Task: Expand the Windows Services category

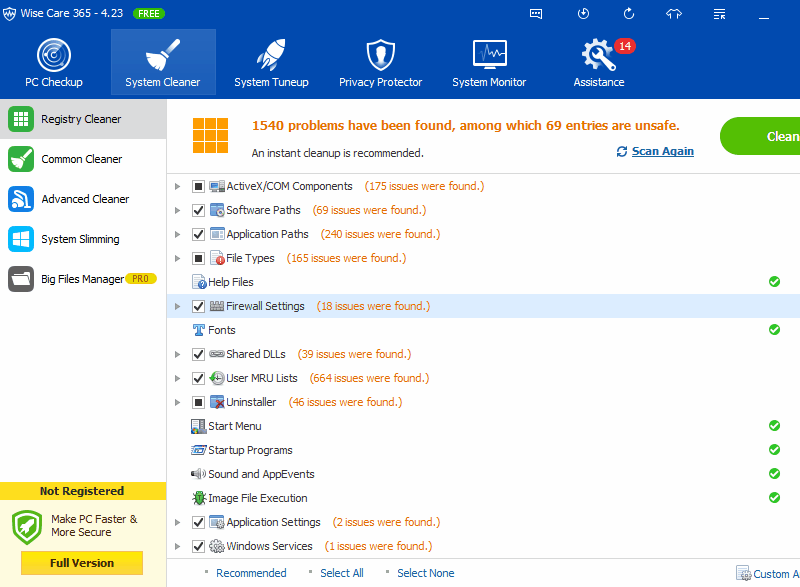Action: click(178, 546)
